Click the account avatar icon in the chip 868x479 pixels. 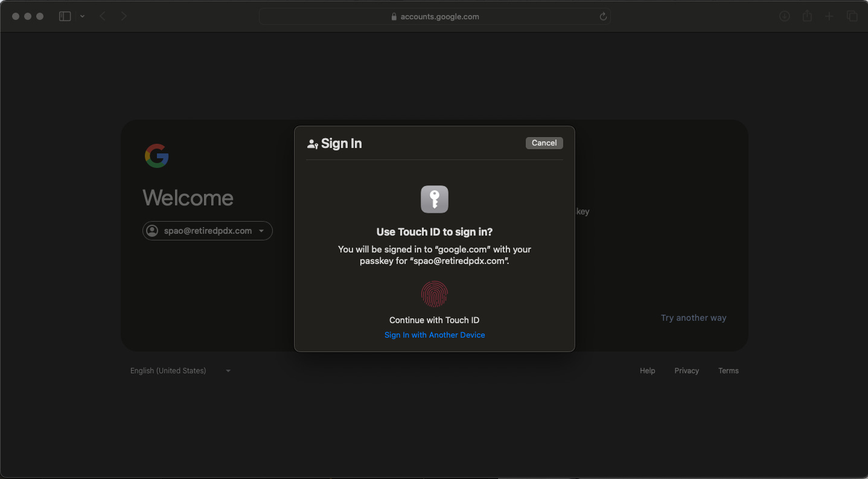(x=153, y=231)
